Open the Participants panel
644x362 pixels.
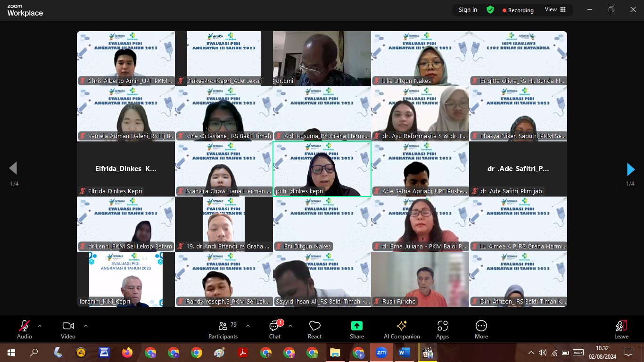pyautogui.click(x=223, y=329)
